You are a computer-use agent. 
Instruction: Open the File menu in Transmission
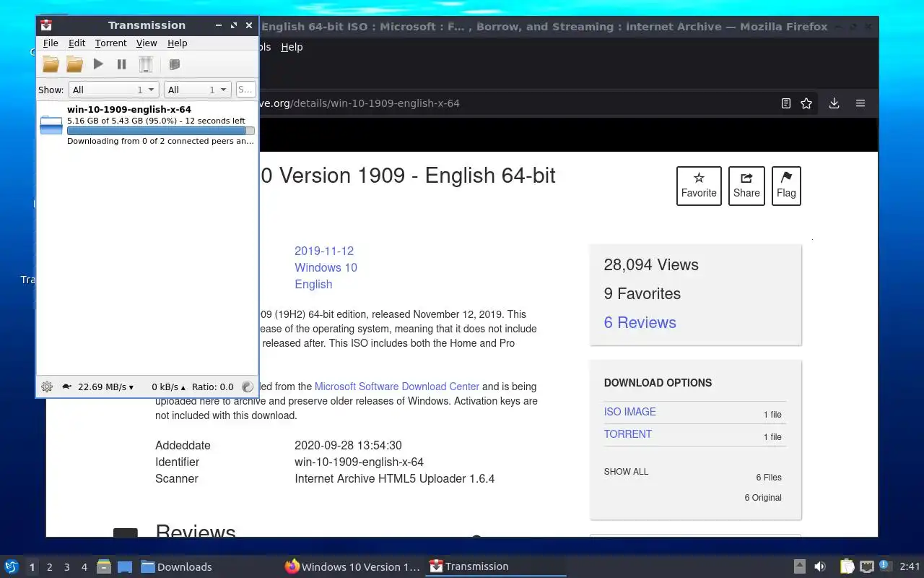click(x=51, y=43)
